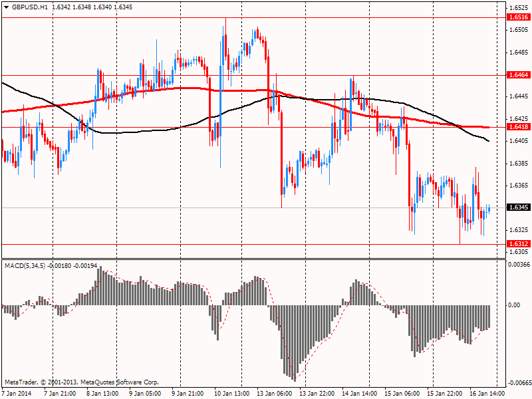The height and width of the screenshot is (399, 532).
Task: Select the price scale value 1.6405
Action: (519, 141)
